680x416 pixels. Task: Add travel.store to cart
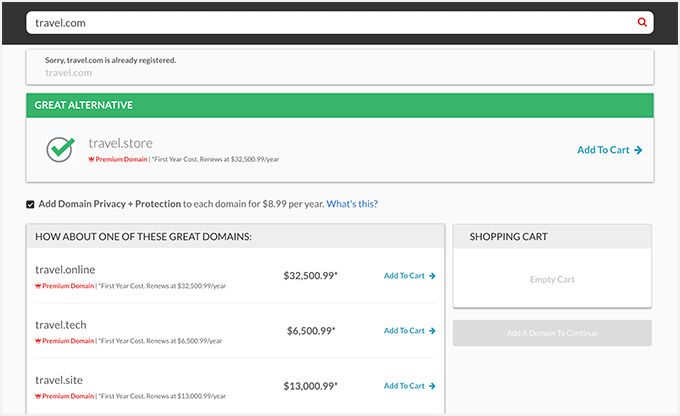609,150
